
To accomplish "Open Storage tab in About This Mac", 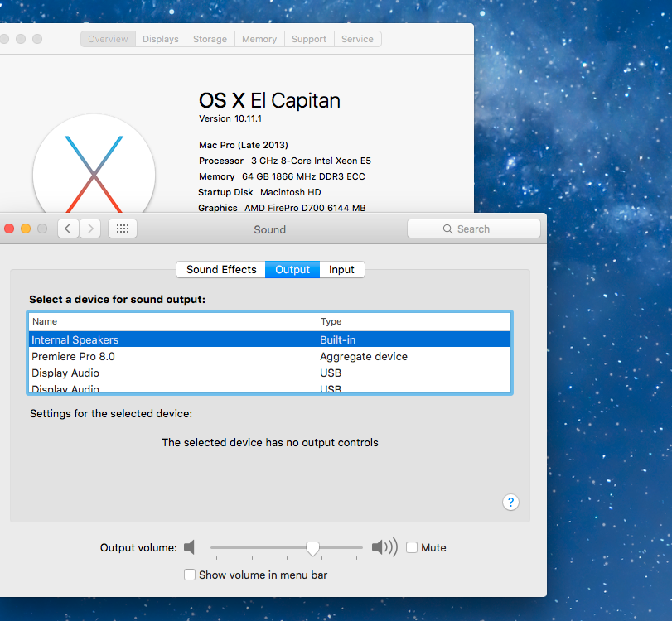I will 210,39.
